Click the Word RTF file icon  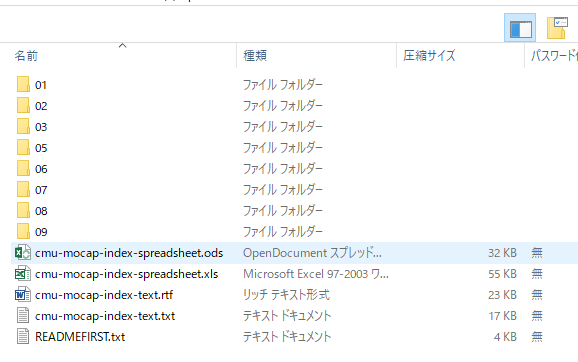pos(23,295)
